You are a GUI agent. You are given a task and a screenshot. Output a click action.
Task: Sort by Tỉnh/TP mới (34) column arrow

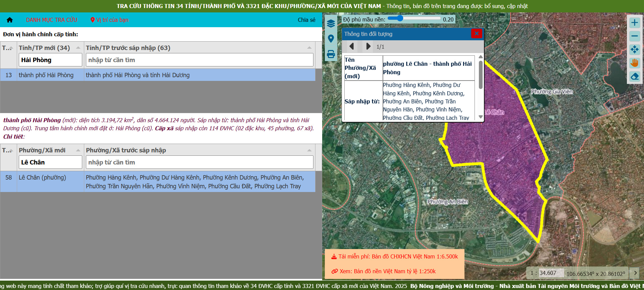[78, 48]
